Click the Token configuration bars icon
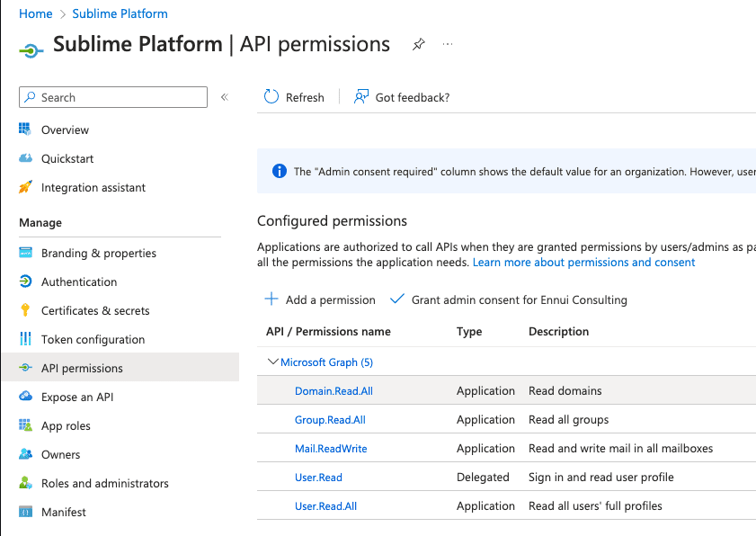 coord(25,339)
